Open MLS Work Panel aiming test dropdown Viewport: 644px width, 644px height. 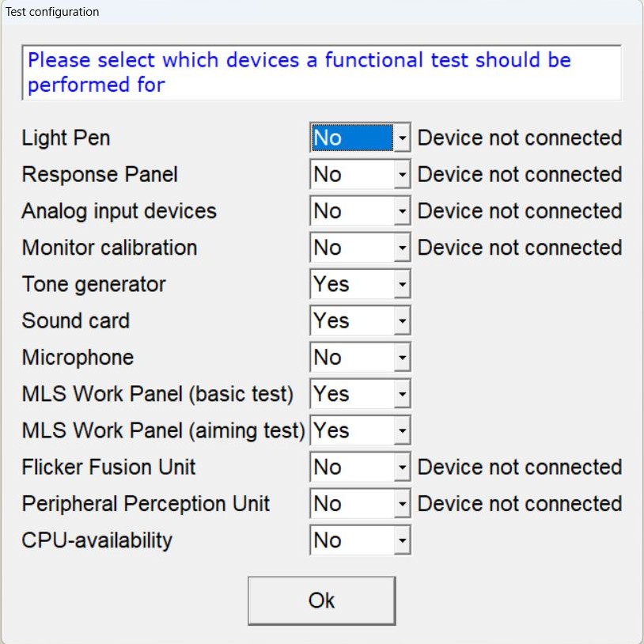402,431
